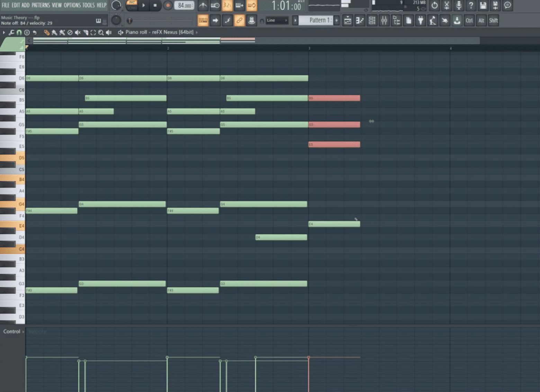The width and height of the screenshot is (540, 392).
Task: Toggle PAT/SONG playback mode
Action: (132, 5)
